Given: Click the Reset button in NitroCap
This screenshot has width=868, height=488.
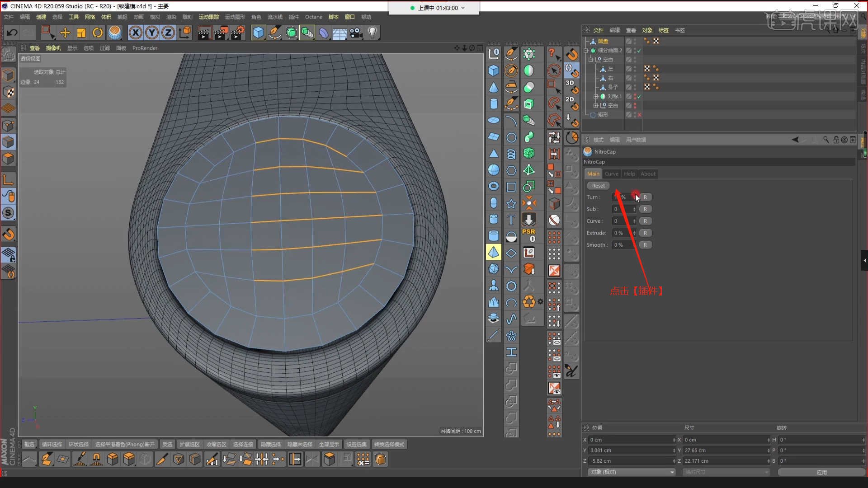Looking at the screenshot, I should pos(598,186).
